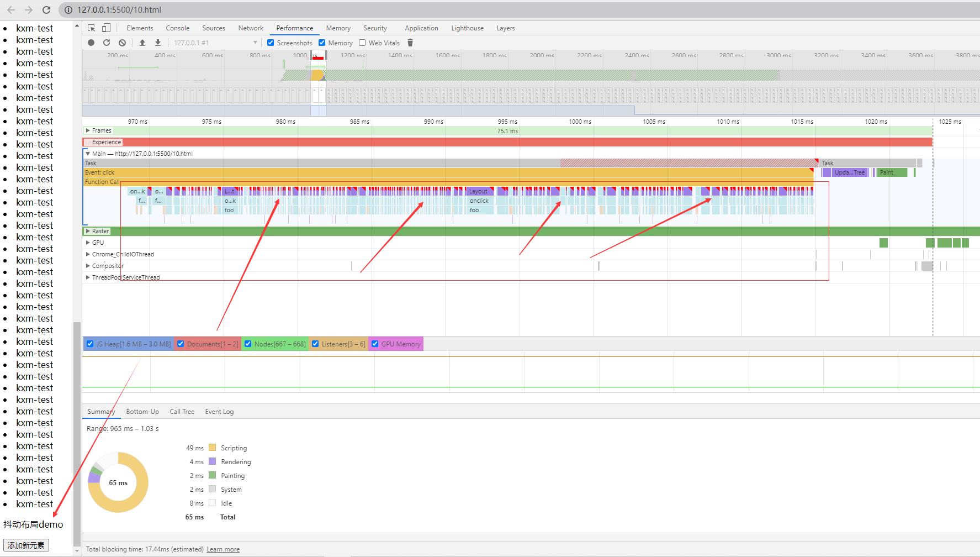Switch to the Bottom-Up tab

click(x=142, y=412)
